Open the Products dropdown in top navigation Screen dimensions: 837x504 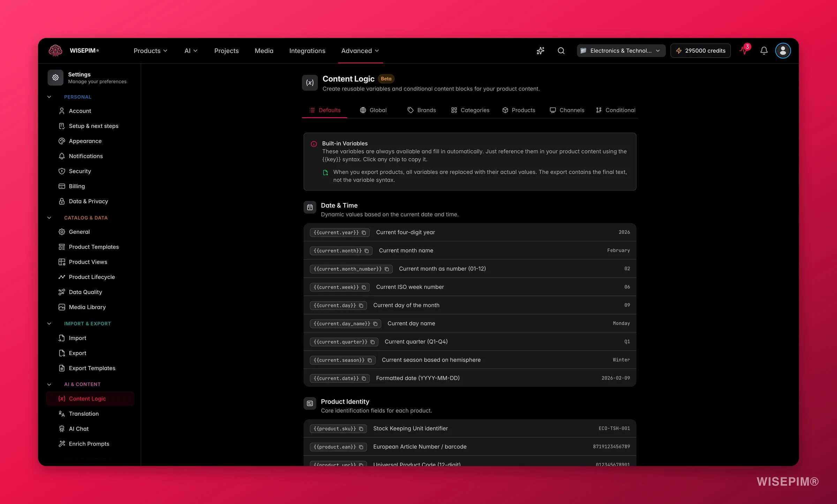(150, 51)
